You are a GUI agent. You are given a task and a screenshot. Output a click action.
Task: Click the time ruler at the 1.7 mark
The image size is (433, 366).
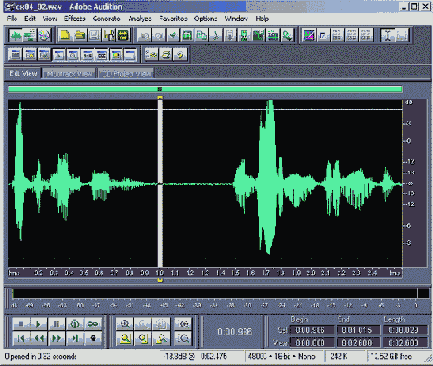[266, 273]
